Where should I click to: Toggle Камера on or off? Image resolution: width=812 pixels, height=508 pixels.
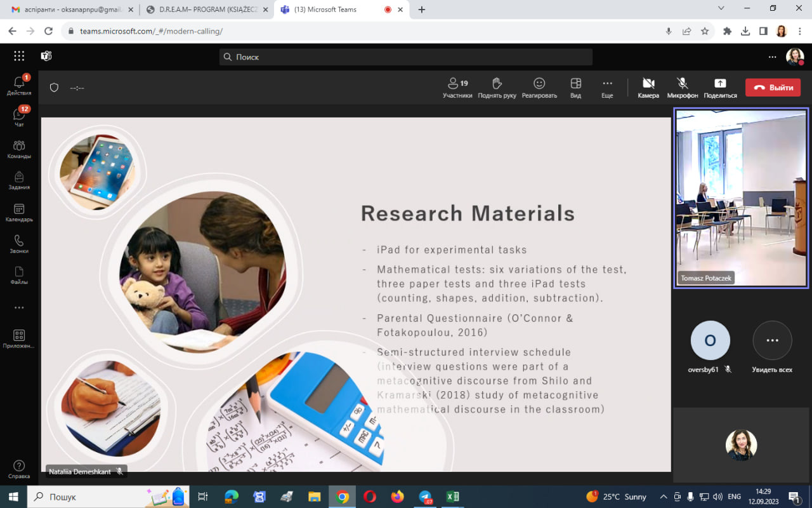pyautogui.click(x=648, y=88)
